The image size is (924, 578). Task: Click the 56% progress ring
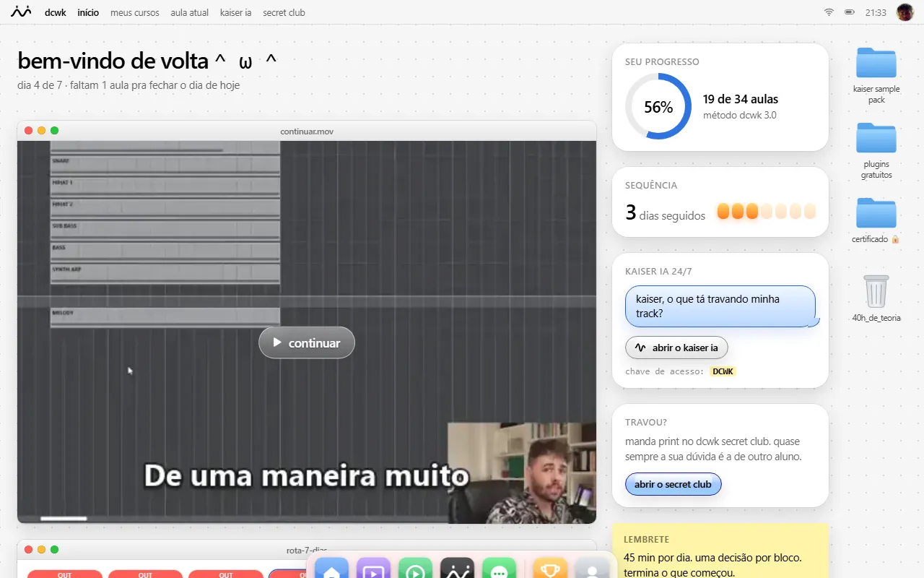pyautogui.click(x=658, y=107)
